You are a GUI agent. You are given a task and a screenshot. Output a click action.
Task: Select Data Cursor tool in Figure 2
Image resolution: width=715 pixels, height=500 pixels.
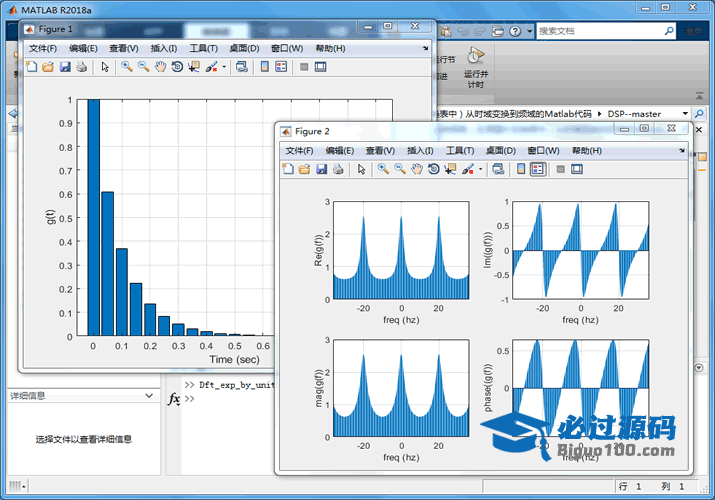tap(450, 169)
